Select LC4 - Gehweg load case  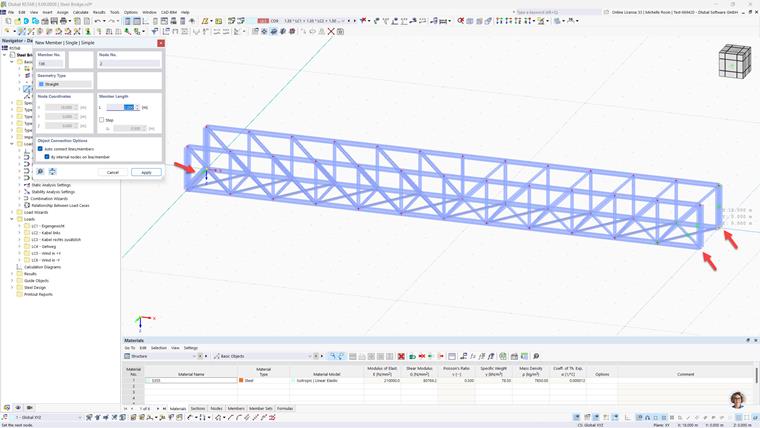pyautogui.click(x=44, y=247)
